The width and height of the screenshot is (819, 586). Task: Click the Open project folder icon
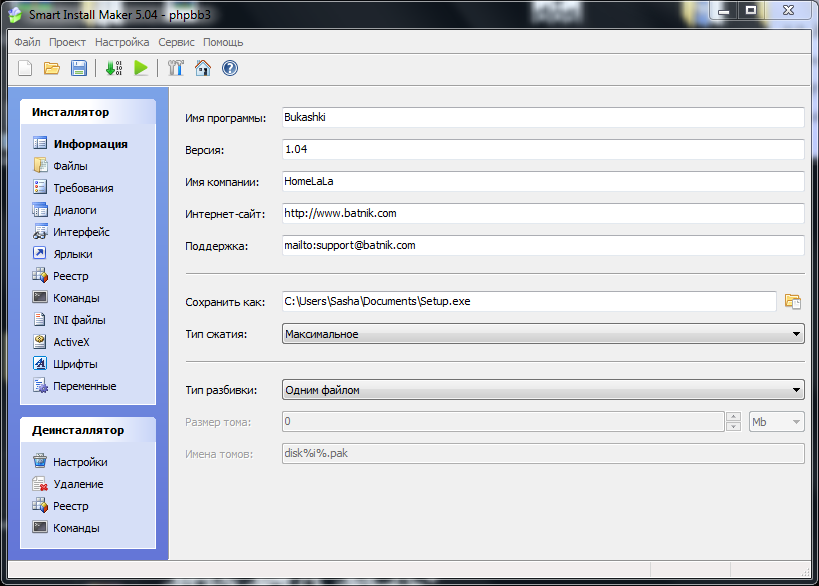point(52,68)
